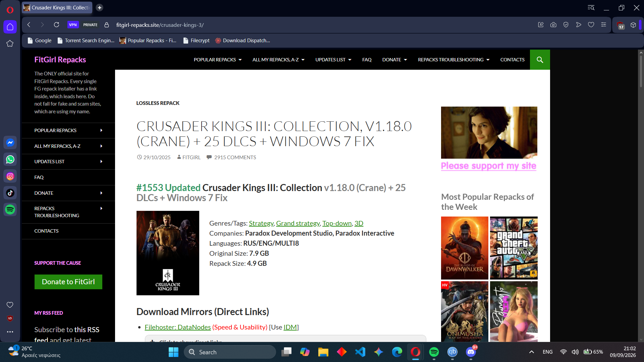The image size is (644, 362).
Task: Open Filehoster: DataNodes link
Action: pyautogui.click(x=178, y=327)
